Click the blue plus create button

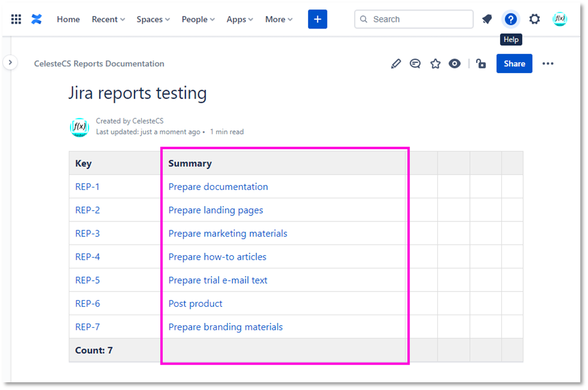tap(317, 19)
